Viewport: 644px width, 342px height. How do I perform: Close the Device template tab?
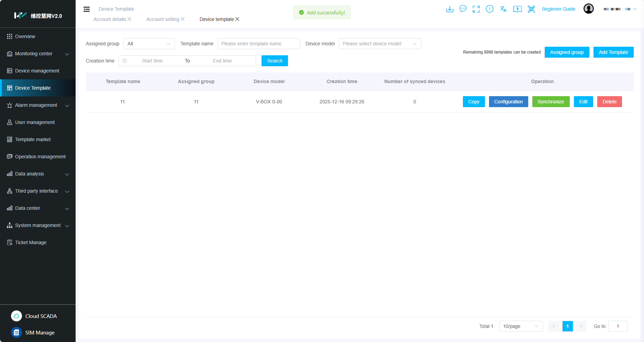pos(237,19)
